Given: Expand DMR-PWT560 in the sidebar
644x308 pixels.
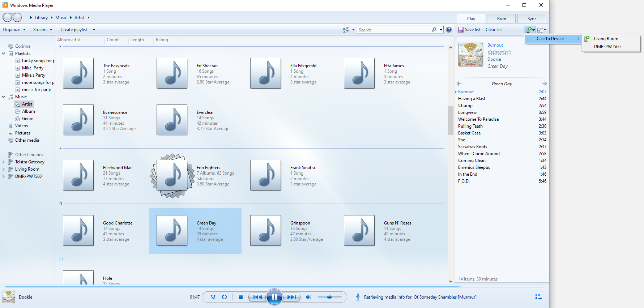Looking at the screenshot, I should 4,176.
